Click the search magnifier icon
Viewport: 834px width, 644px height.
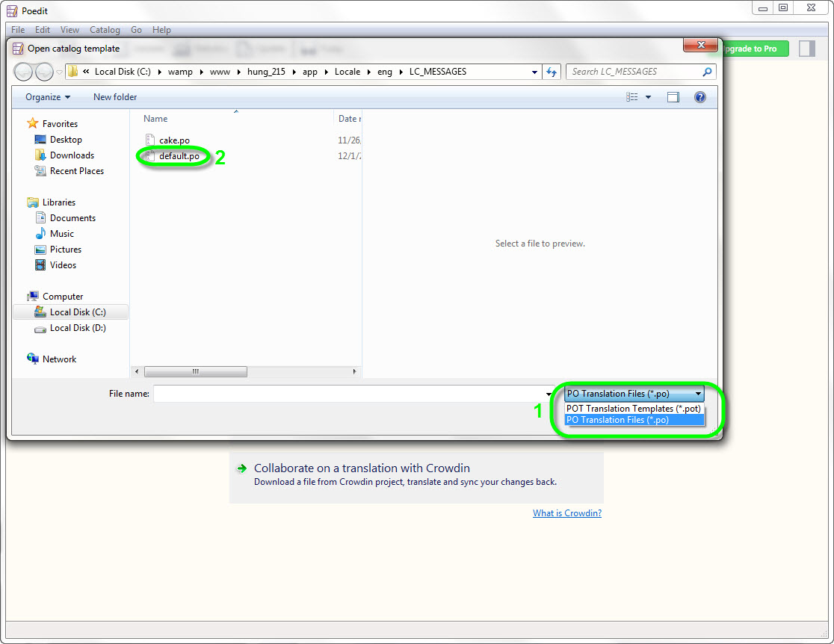707,72
